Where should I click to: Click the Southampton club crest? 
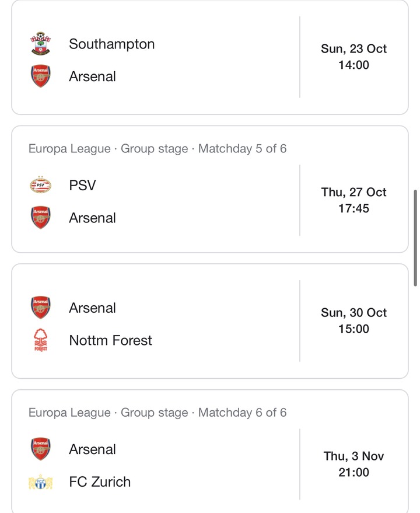click(x=41, y=44)
